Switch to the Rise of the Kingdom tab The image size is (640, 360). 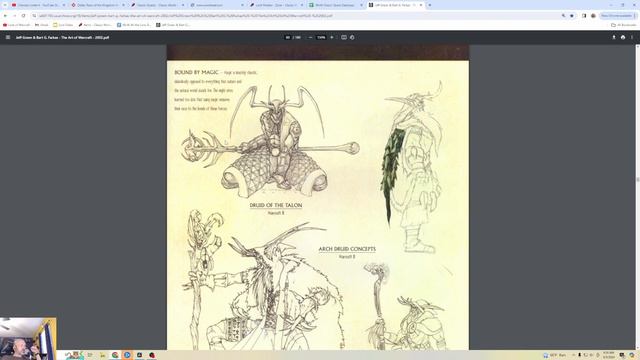98,5
